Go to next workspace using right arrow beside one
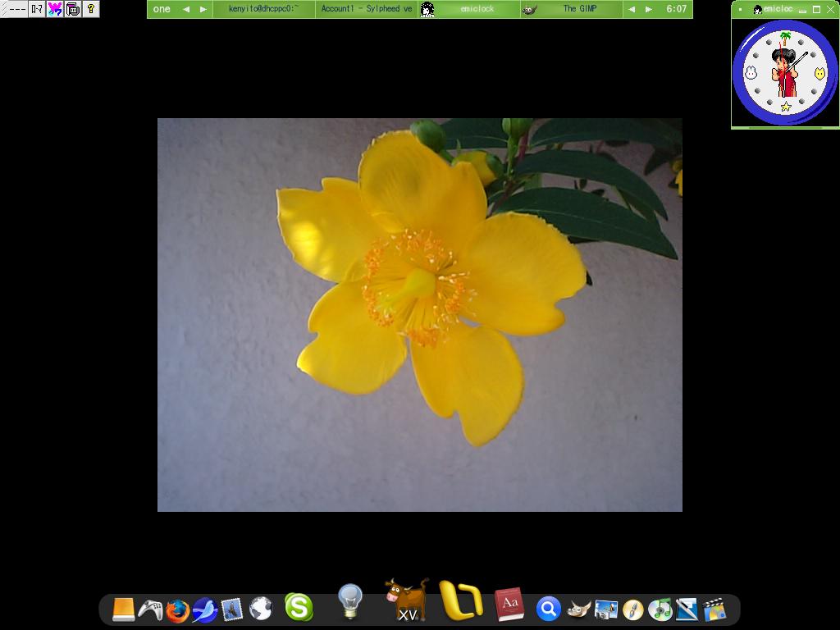Image resolution: width=840 pixels, height=630 pixels. point(203,9)
